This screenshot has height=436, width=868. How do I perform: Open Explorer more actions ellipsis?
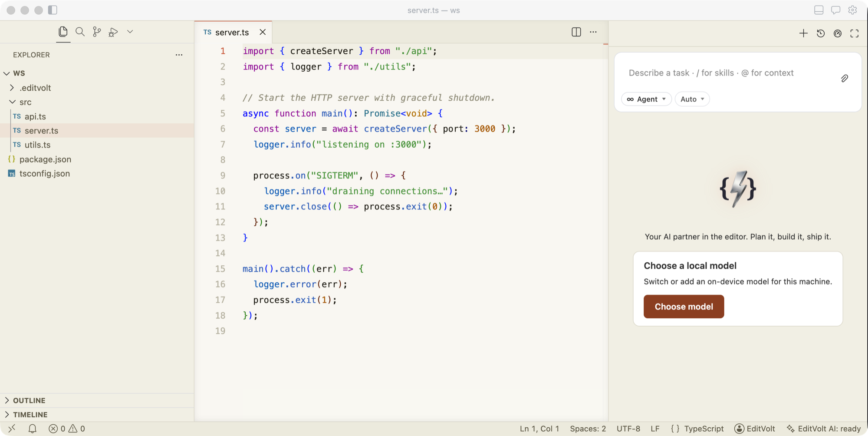[x=179, y=55]
